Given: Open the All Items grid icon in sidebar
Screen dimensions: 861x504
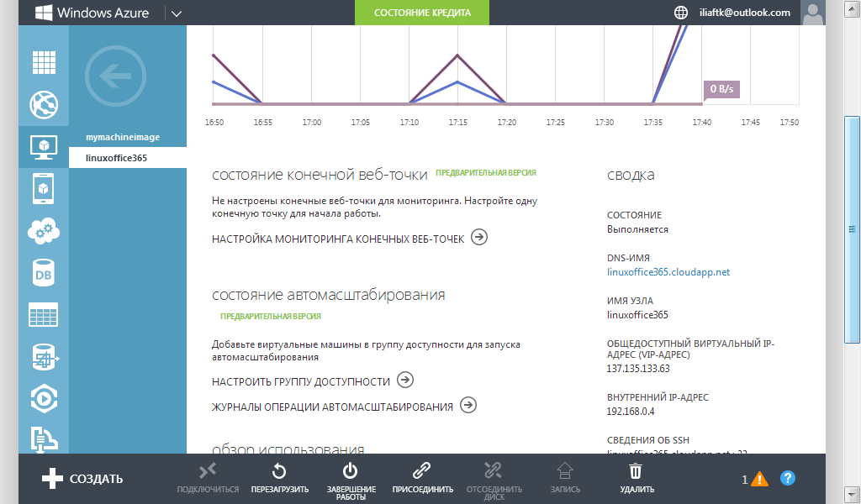Looking at the screenshot, I should coord(44,62).
